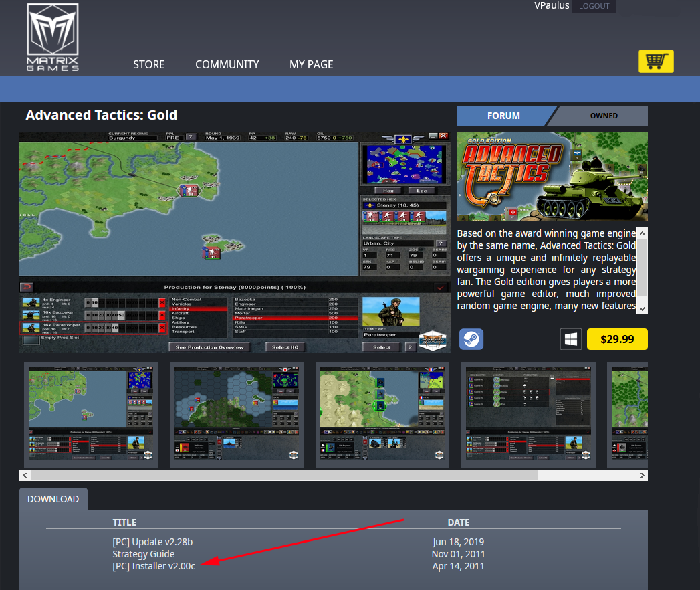700x590 pixels.
Task: Open the COMMUNITY menu
Action: 227,64
